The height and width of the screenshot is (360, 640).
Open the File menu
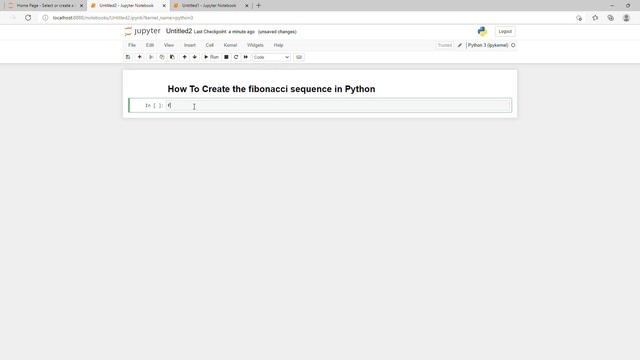coord(132,45)
